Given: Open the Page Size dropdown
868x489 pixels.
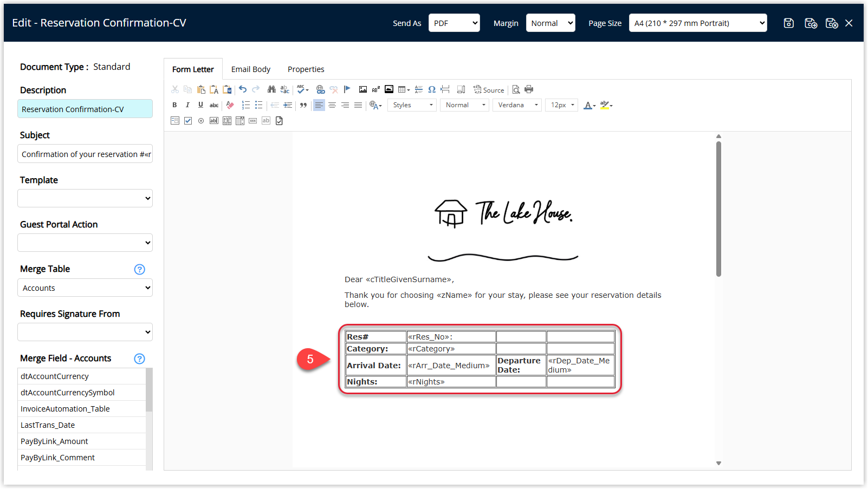Looking at the screenshot, I should tap(698, 23).
